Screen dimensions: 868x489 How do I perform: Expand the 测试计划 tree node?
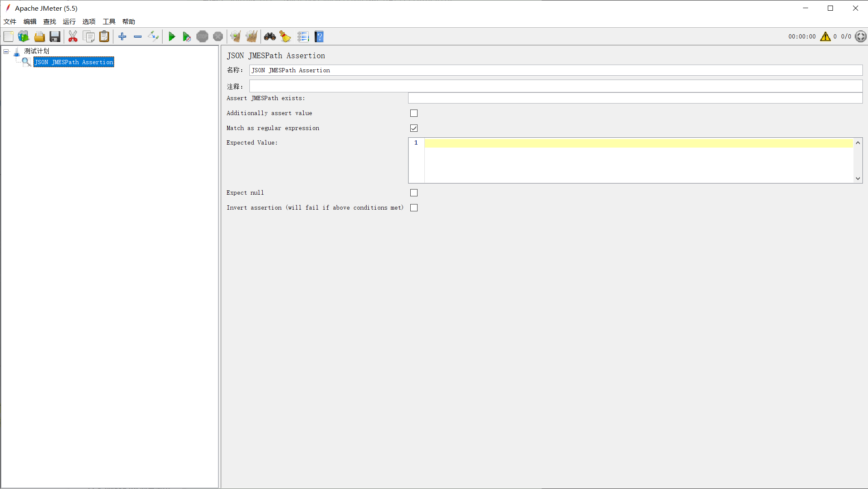pyautogui.click(x=6, y=50)
